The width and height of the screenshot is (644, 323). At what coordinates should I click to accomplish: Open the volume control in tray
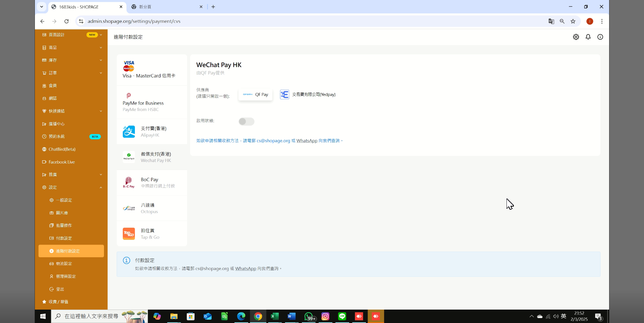tap(556, 316)
